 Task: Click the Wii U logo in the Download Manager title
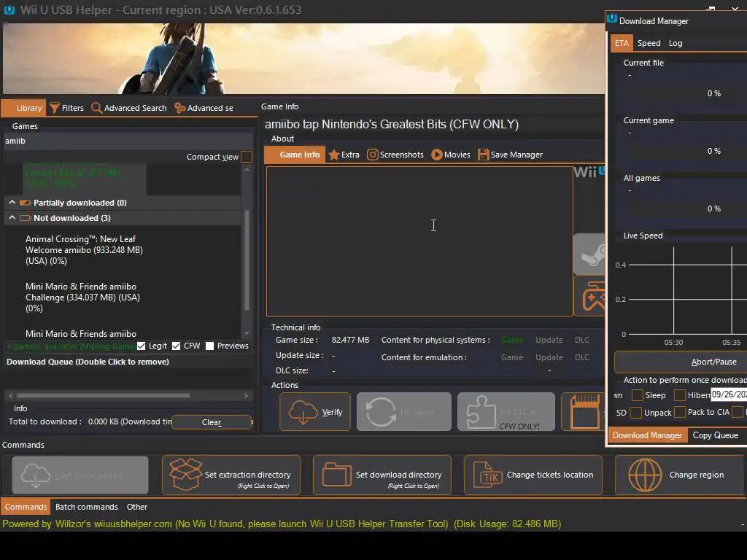pos(612,18)
